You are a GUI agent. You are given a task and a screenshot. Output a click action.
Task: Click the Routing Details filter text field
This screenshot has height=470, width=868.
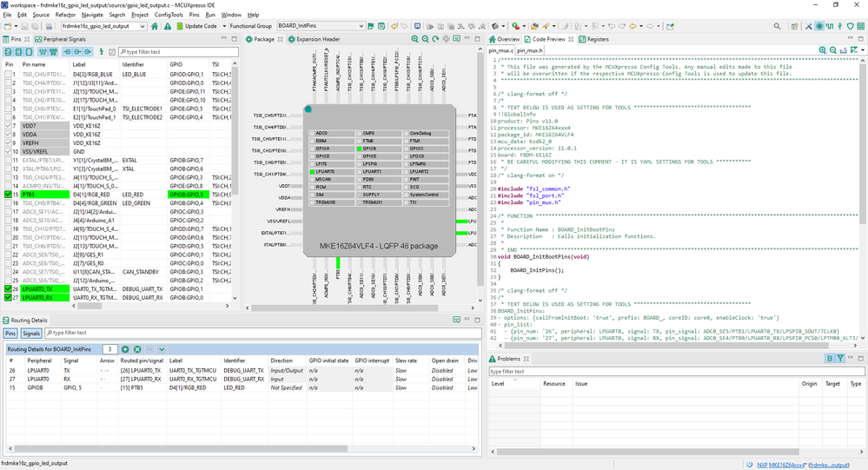[x=263, y=333]
